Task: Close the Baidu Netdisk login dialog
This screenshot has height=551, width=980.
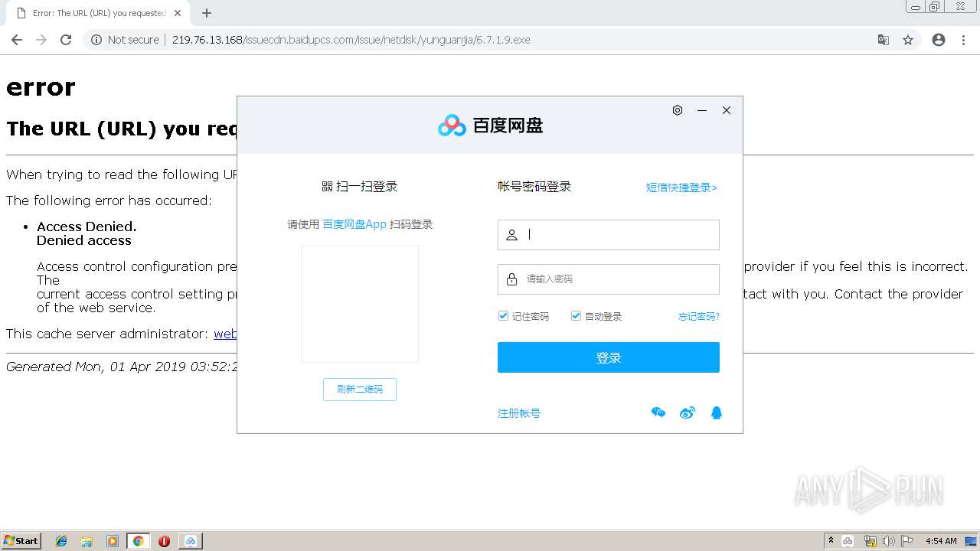Action: [x=727, y=110]
